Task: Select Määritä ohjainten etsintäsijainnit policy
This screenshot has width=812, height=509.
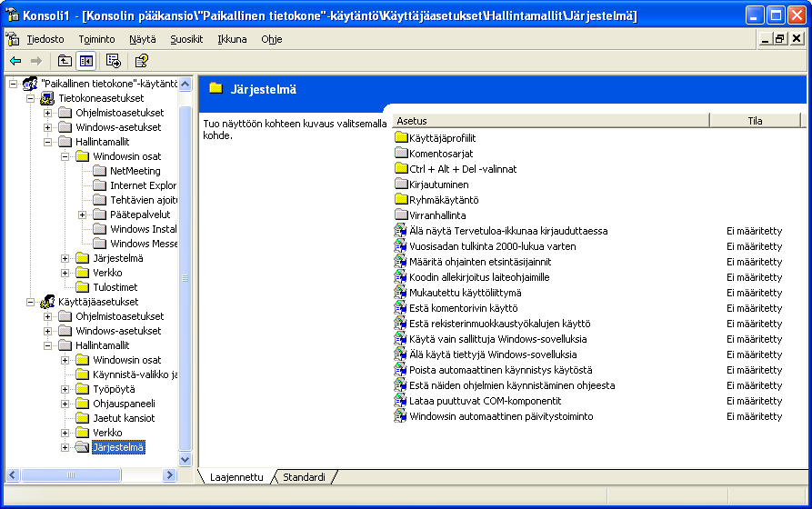Action: click(480, 262)
